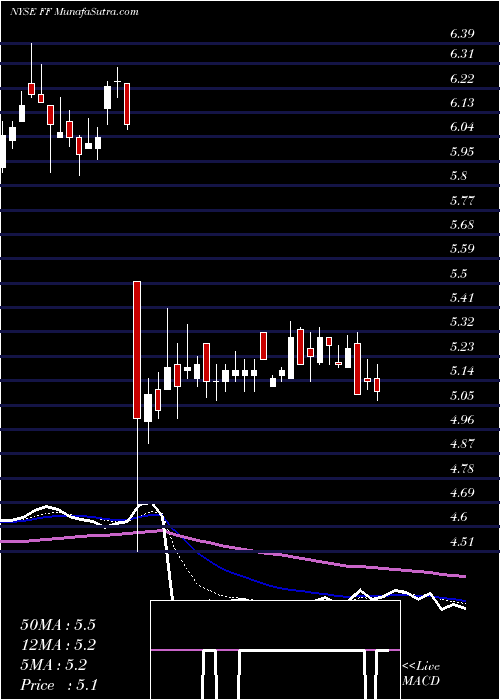500x700 pixels.
Task: Click the 4.51 price axis label
Action: tap(462, 541)
